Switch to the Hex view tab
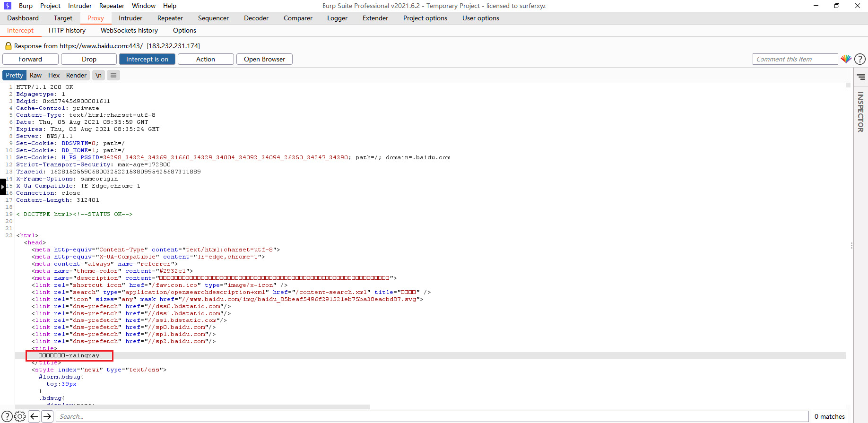The width and height of the screenshot is (868, 423). coord(54,75)
